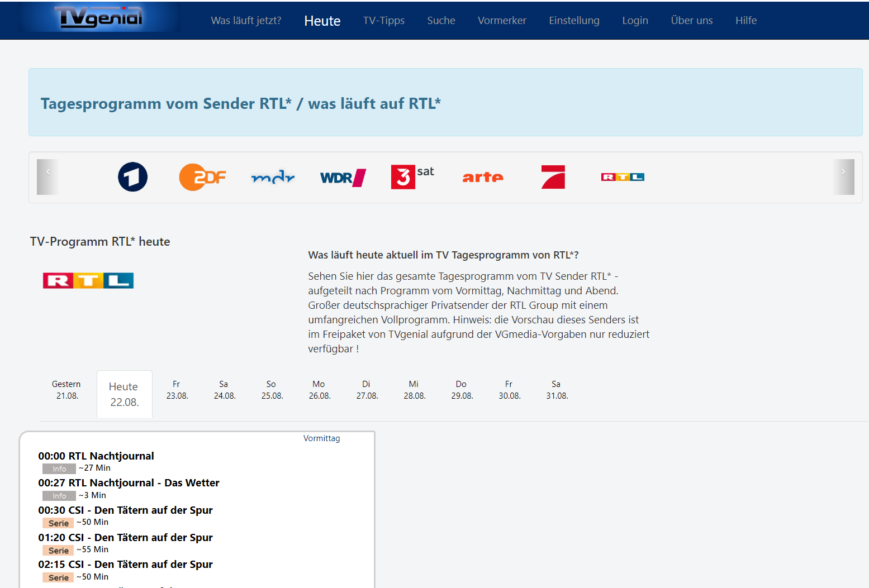Click the ~27 Min duration text
This screenshot has width=869, height=588.
pyautogui.click(x=94, y=468)
